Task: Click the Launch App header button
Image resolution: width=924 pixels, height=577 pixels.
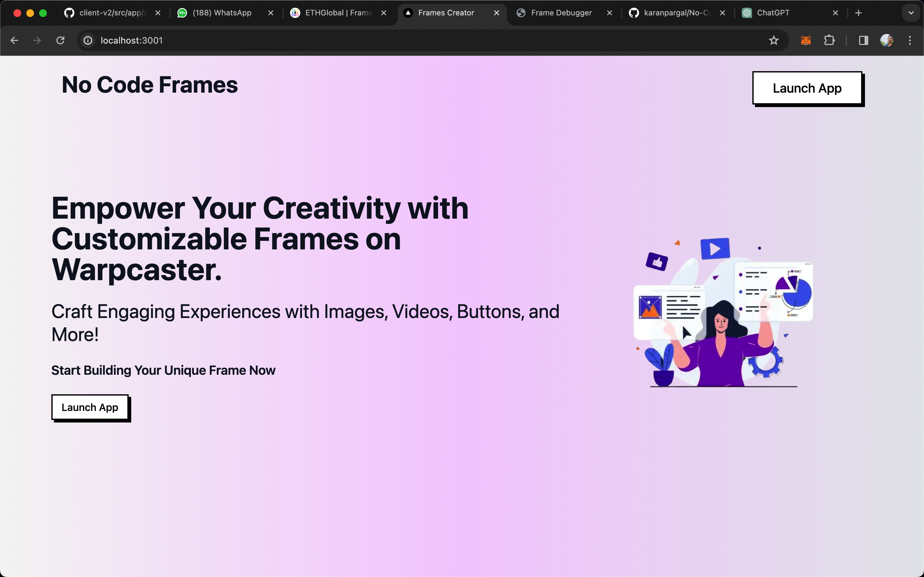Action: pyautogui.click(x=807, y=87)
